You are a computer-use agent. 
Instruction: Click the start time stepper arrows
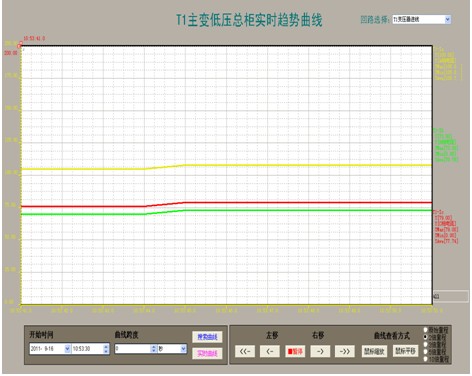[106, 349]
